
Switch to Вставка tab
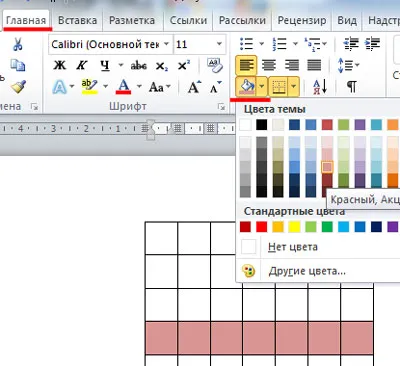pyautogui.click(x=77, y=20)
